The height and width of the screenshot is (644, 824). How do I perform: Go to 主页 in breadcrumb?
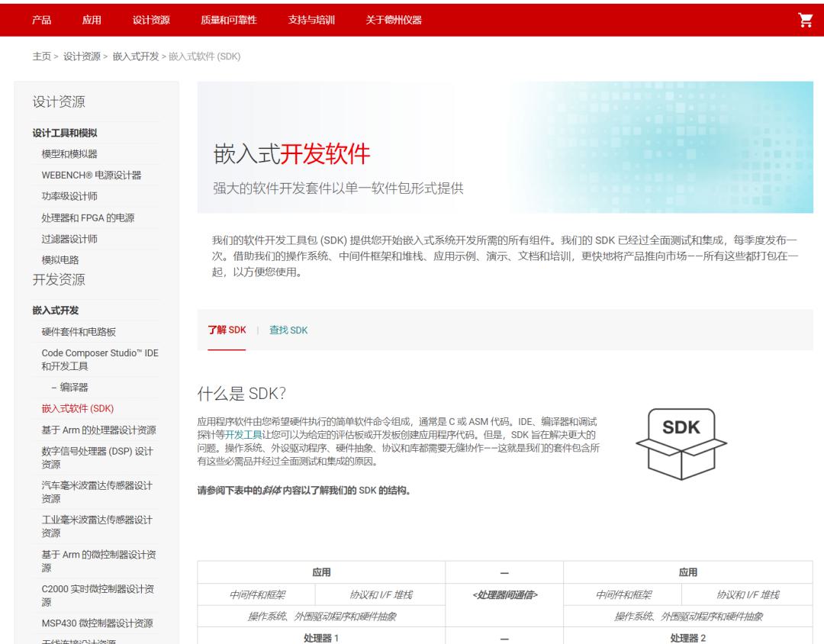click(42, 56)
